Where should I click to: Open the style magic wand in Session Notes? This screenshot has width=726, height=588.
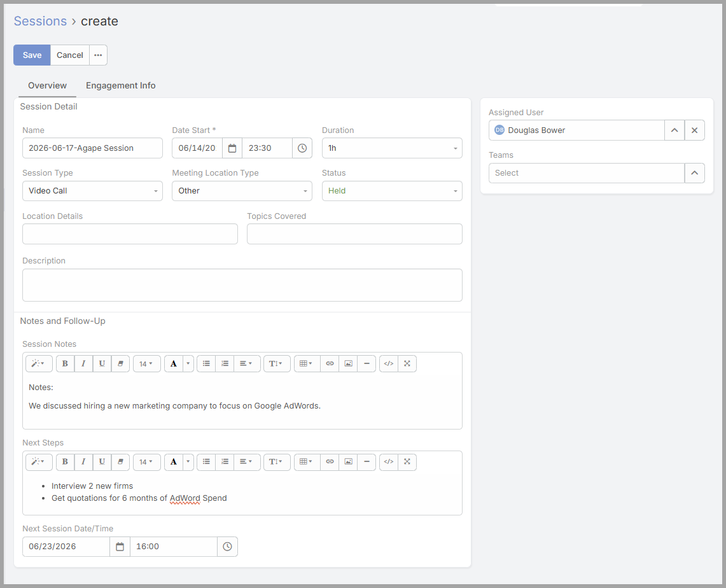tap(39, 363)
